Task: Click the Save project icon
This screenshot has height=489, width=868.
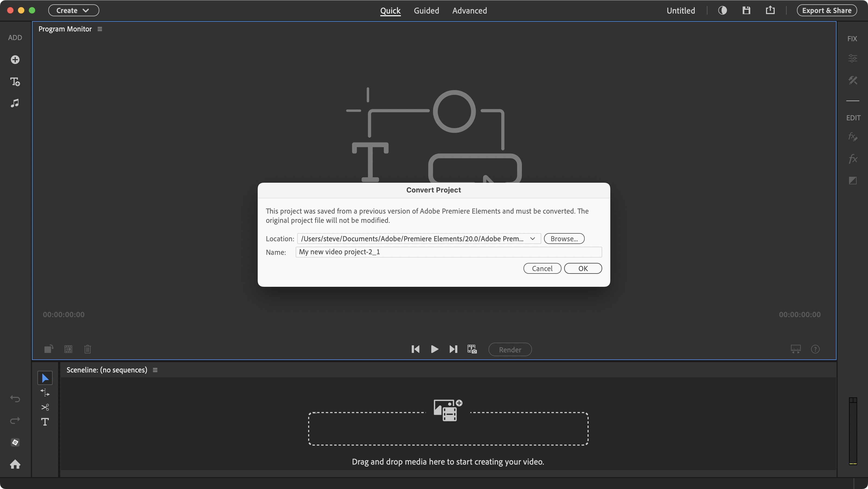Action: point(746,11)
